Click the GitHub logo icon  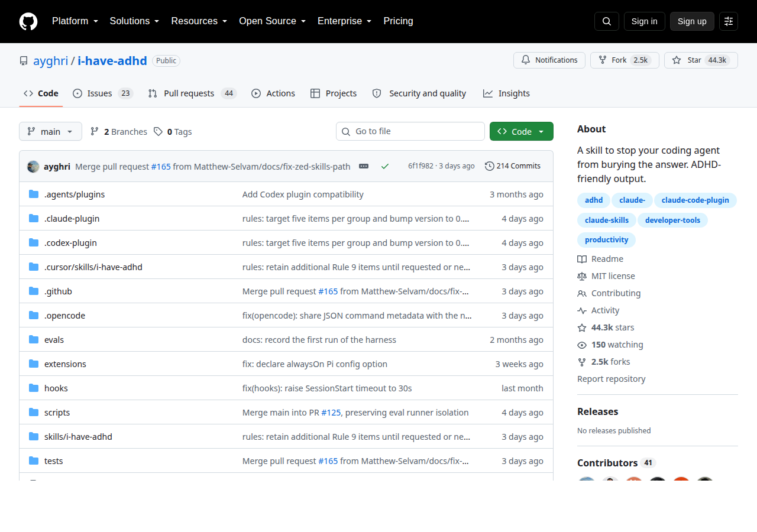pyautogui.click(x=28, y=21)
